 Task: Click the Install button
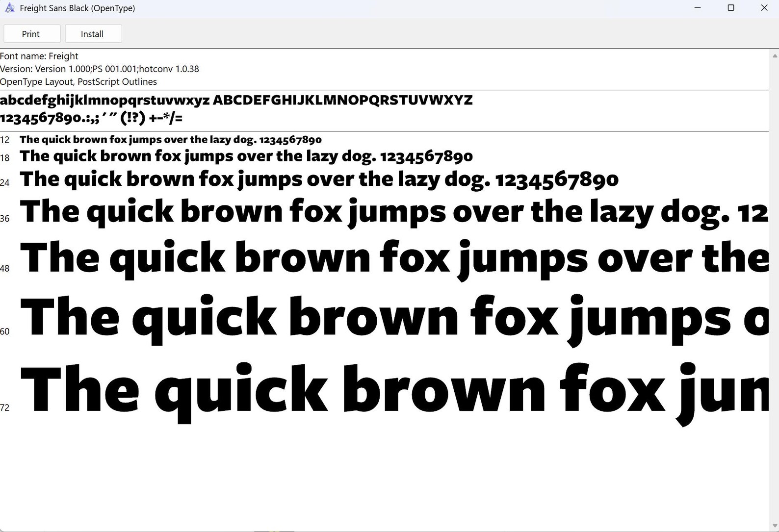click(x=93, y=34)
